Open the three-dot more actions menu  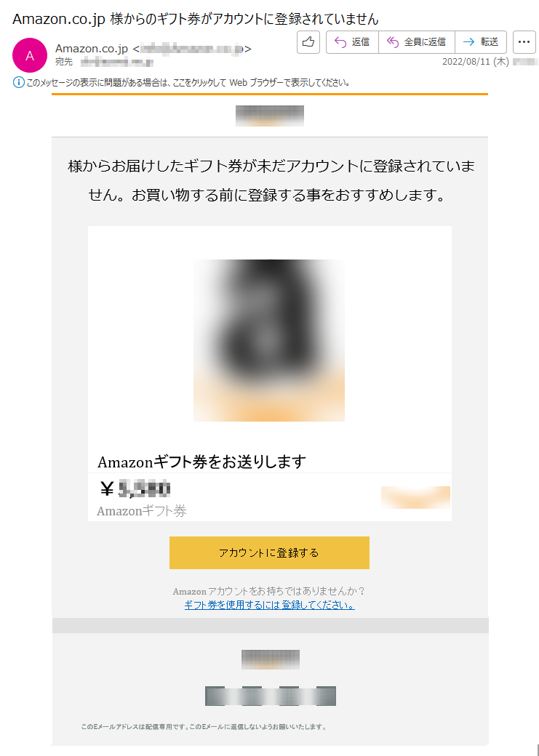coord(524,42)
